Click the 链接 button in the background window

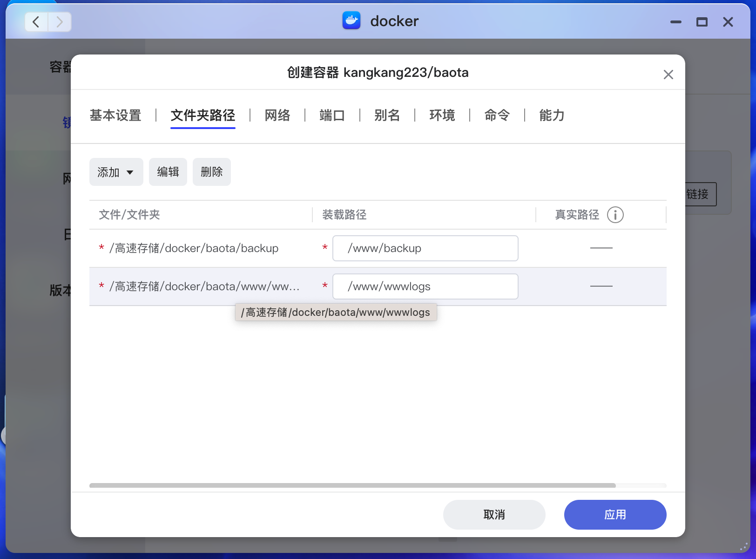701,194
